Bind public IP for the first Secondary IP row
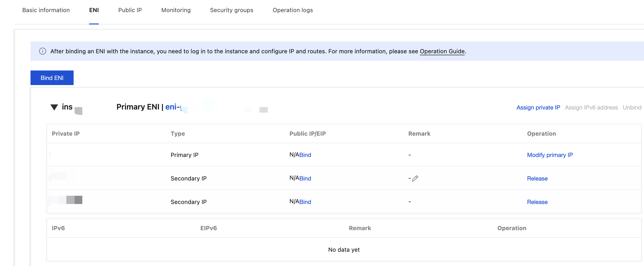This screenshot has height=266, width=644. click(x=305, y=178)
